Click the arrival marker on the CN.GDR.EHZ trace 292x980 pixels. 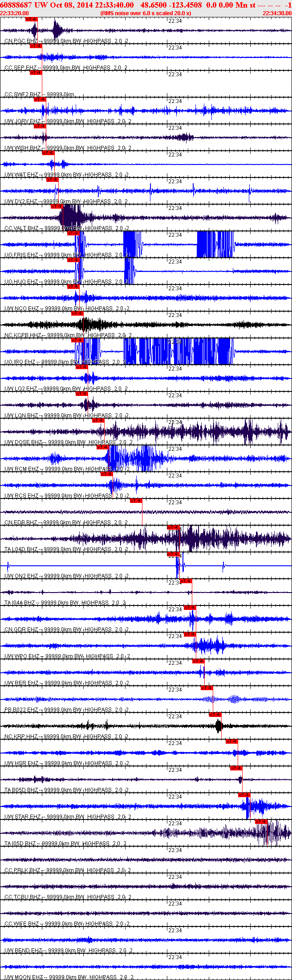click(x=190, y=608)
